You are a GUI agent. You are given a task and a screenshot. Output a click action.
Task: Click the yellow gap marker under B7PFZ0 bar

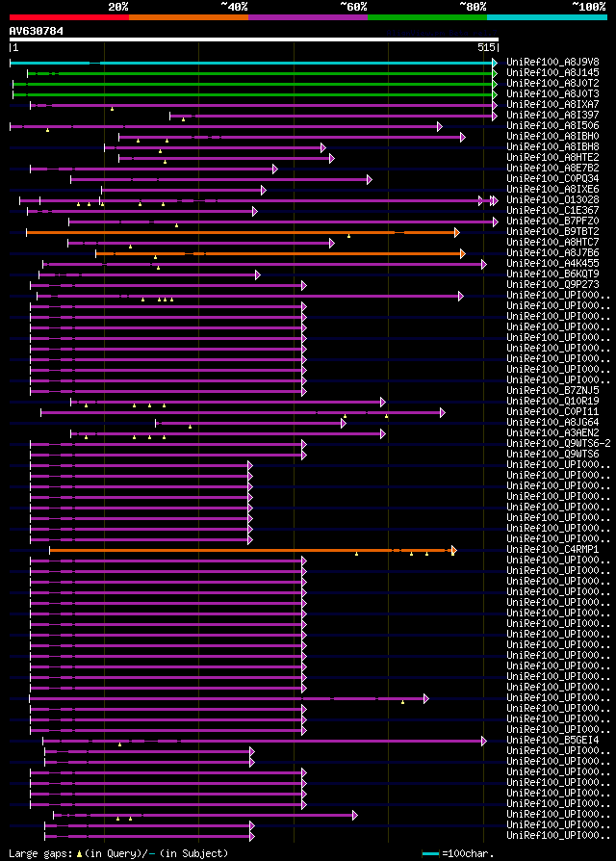[x=177, y=225]
